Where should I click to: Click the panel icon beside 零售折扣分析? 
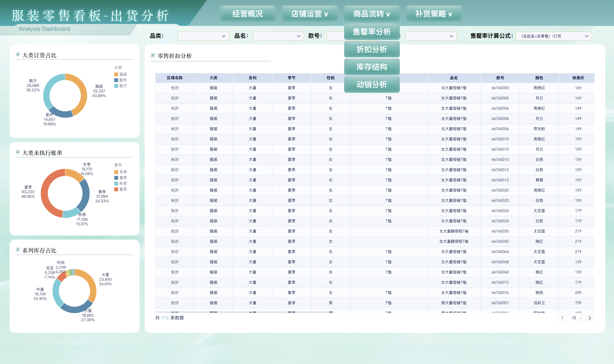point(153,56)
